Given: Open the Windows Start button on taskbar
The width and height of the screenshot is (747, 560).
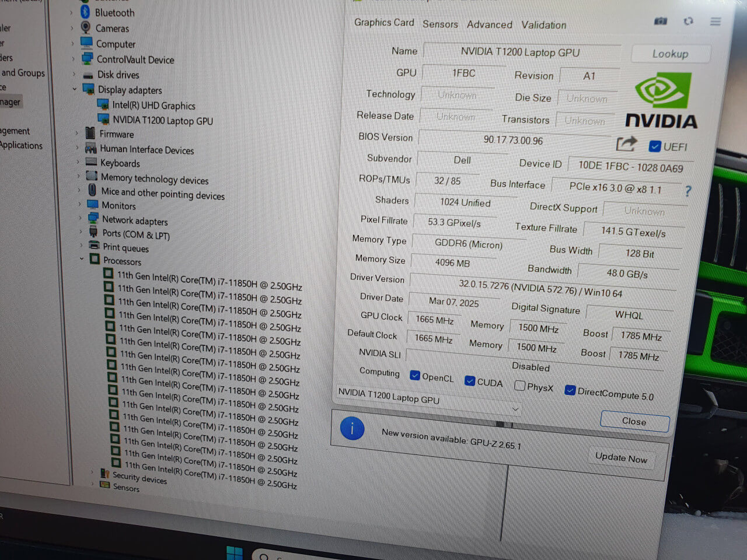Looking at the screenshot, I should point(234,552).
